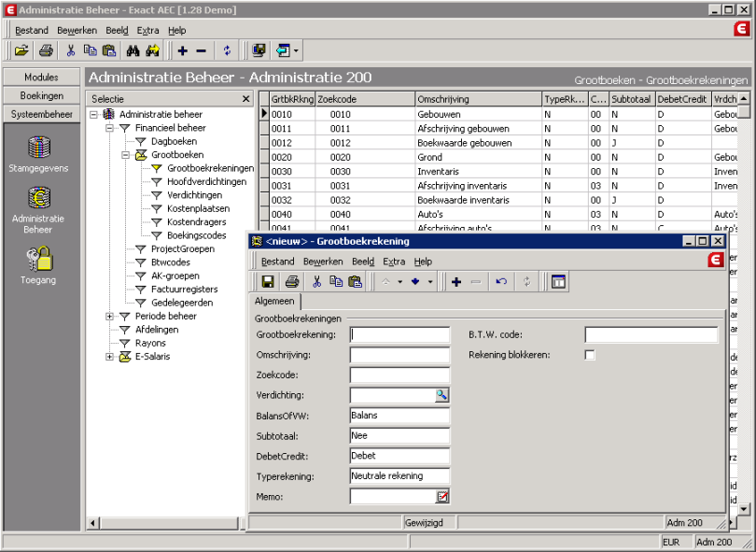
Task: Open search with the binoculars icon
Action: [x=133, y=50]
